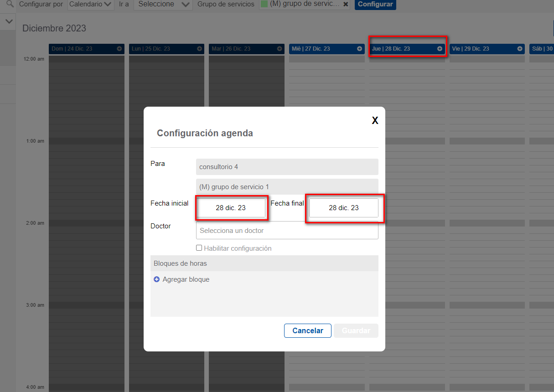
Task: Click the Configurar por menu option
Action: coord(41,5)
